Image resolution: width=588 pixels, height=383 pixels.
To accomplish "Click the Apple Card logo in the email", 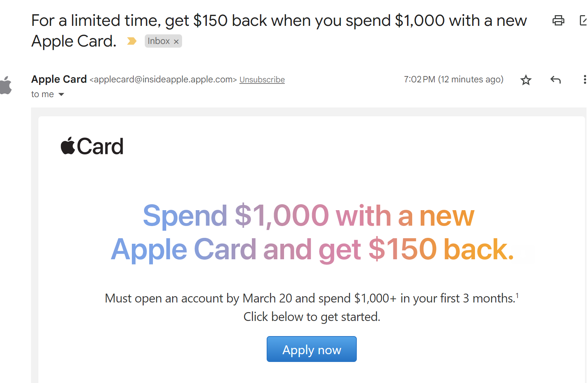I will click(91, 146).
